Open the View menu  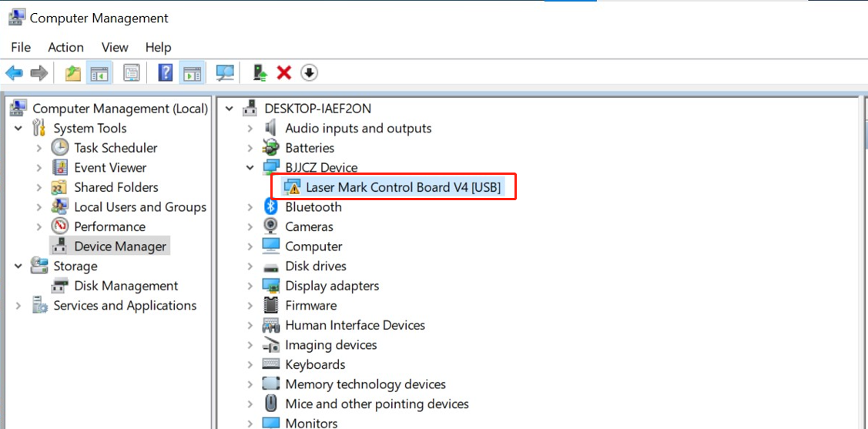(x=115, y=47)
